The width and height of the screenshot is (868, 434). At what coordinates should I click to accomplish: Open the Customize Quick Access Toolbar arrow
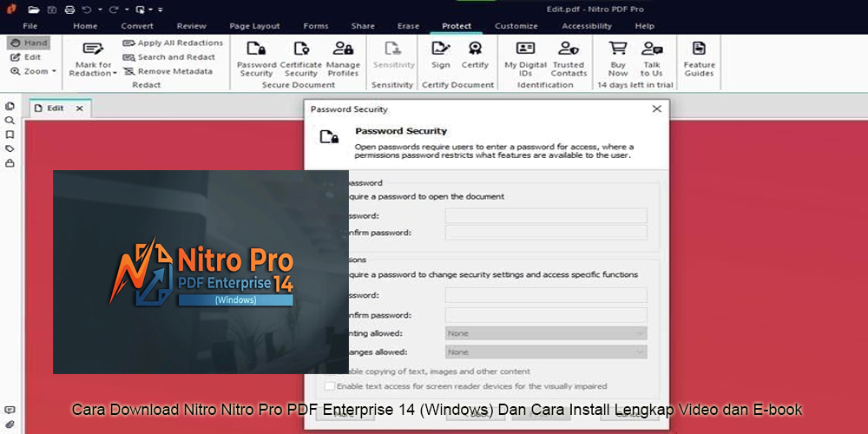[x=161, y=10]
